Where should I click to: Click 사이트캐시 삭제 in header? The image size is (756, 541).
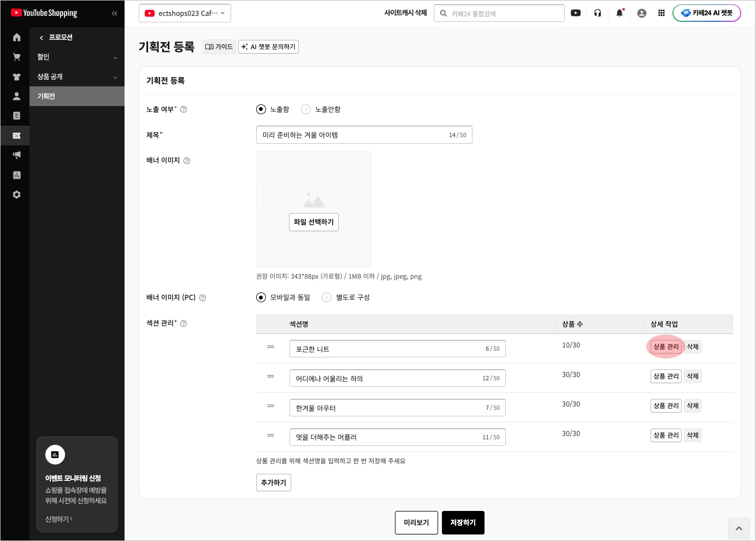405,13
